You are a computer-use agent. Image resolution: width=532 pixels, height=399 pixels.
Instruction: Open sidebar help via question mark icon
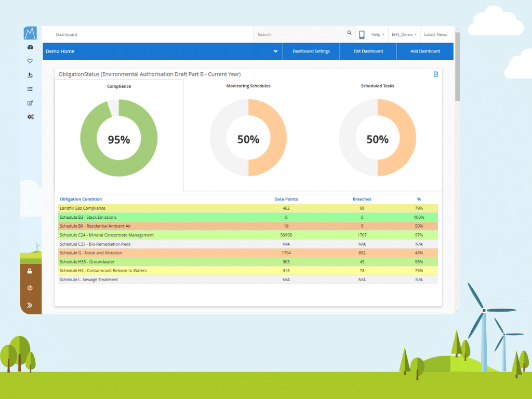[x=30, y=287]
